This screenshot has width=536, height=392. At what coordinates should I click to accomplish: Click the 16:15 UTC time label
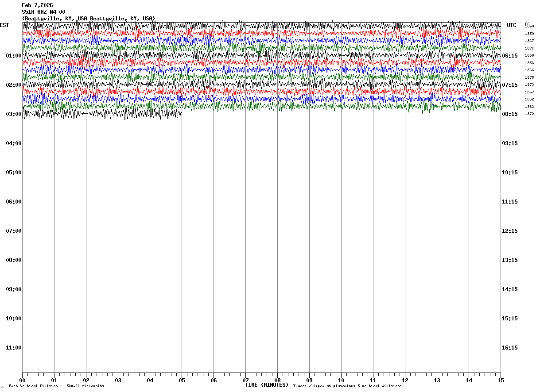point(509,348)
